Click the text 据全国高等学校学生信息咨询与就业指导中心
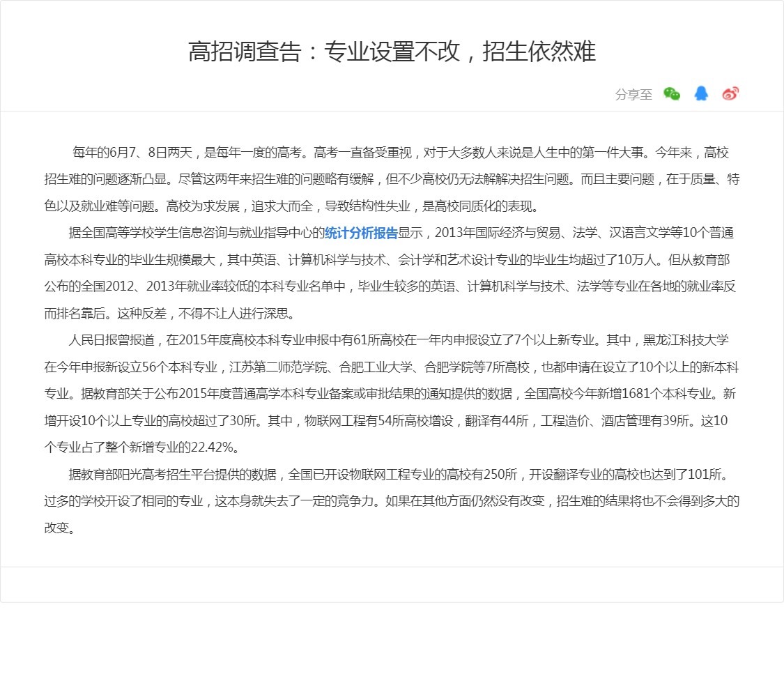 coord(190,233)
